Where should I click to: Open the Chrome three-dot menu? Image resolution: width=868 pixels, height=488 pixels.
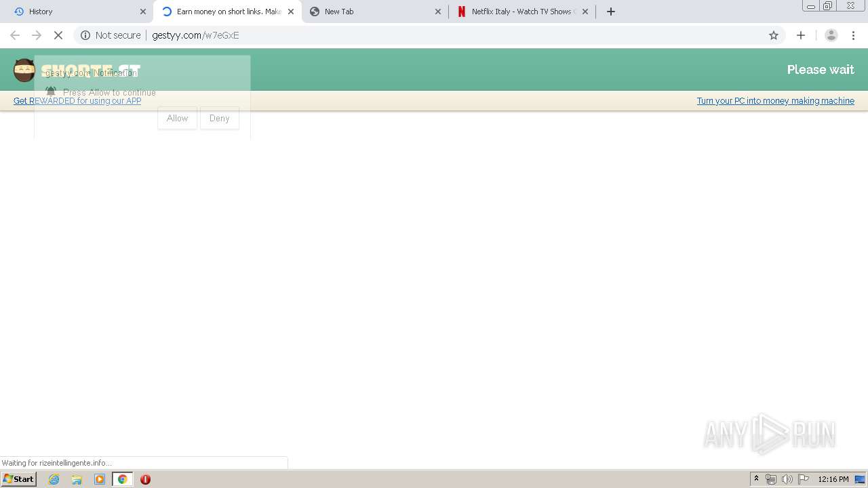coord(854,35)
